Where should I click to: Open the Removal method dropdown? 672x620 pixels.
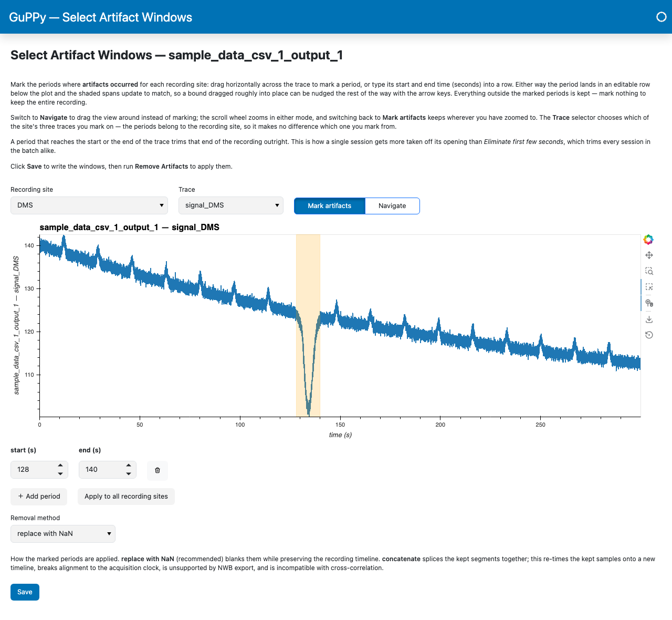point(63,534)
